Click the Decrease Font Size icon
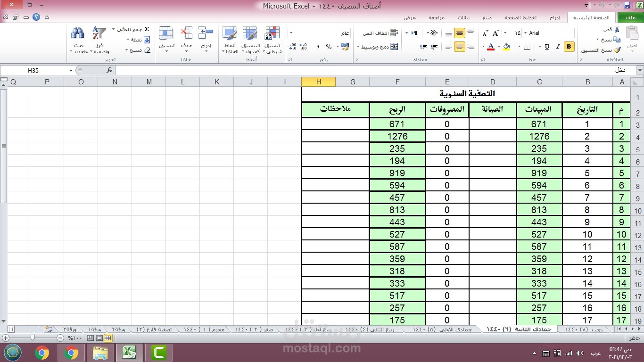 coord(486,33)
